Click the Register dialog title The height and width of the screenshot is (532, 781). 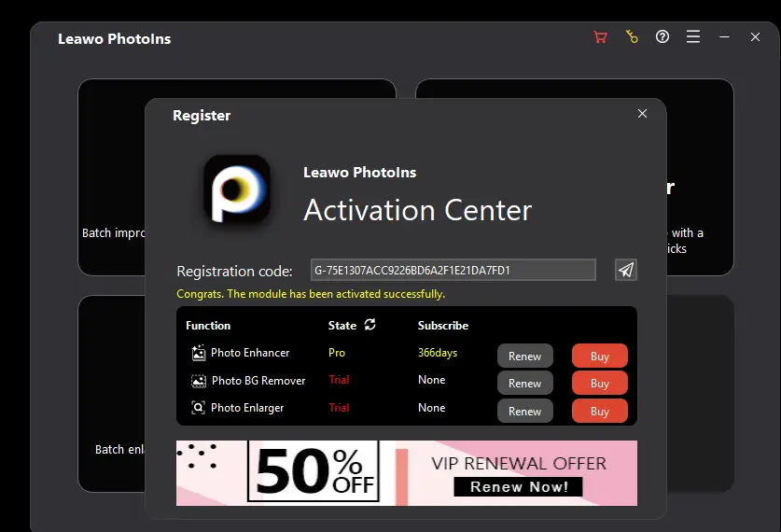click(202, 116)
